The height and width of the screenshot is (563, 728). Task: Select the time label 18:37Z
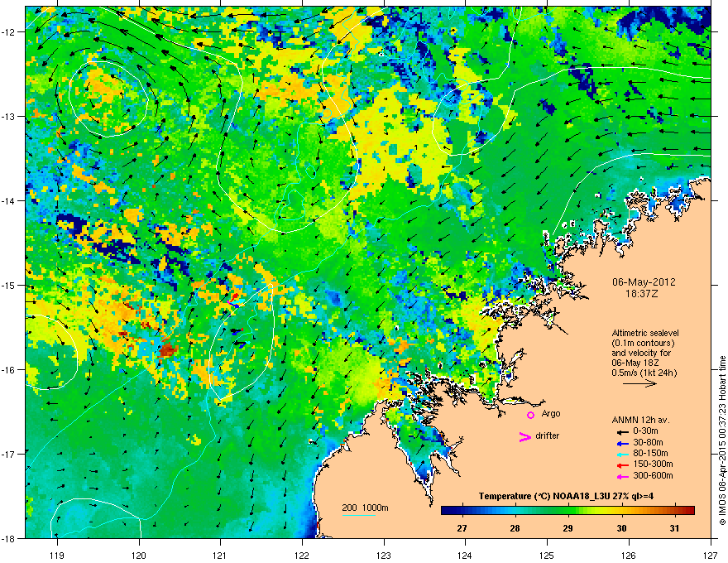point(644,294)
